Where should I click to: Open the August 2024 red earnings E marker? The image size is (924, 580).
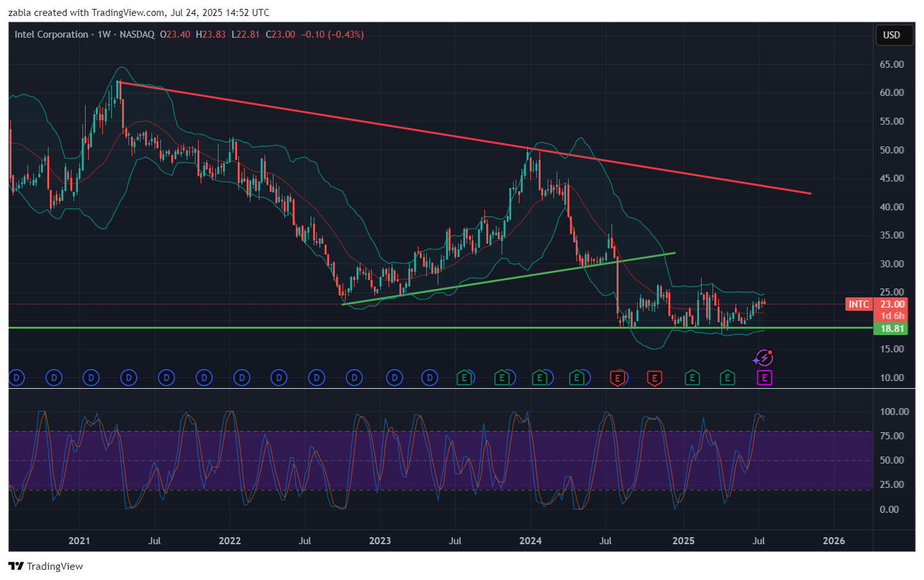click(617, 378)
